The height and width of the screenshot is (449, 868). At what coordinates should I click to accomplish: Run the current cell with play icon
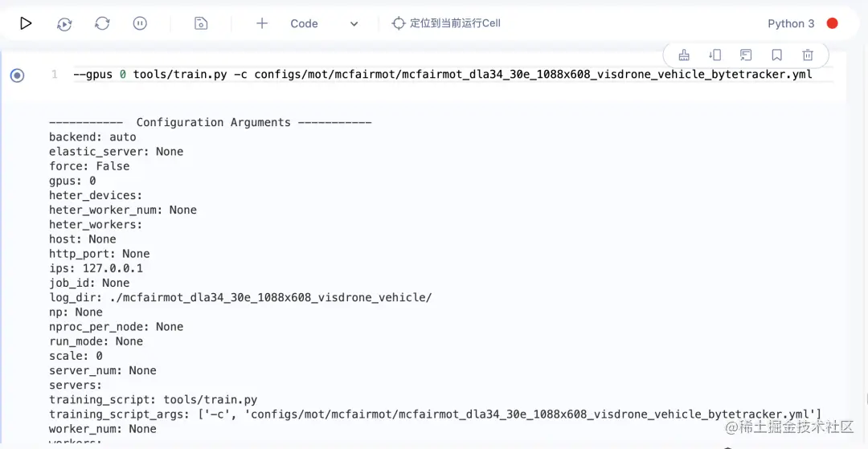click(x=26, y=23)
